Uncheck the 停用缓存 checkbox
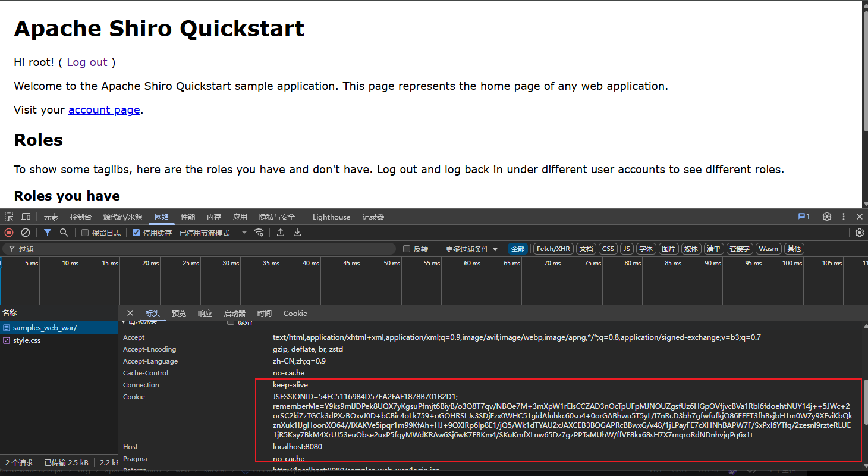 [136, 233]
